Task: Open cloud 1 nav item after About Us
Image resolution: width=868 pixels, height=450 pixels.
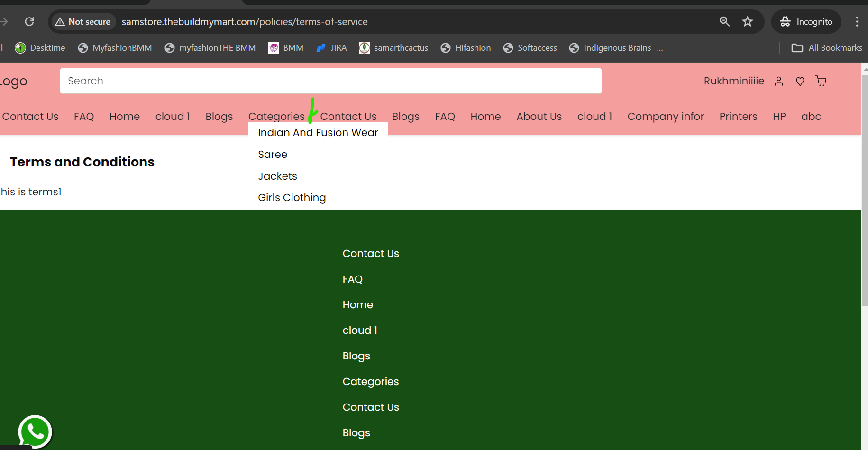Action: coord(594,117)
